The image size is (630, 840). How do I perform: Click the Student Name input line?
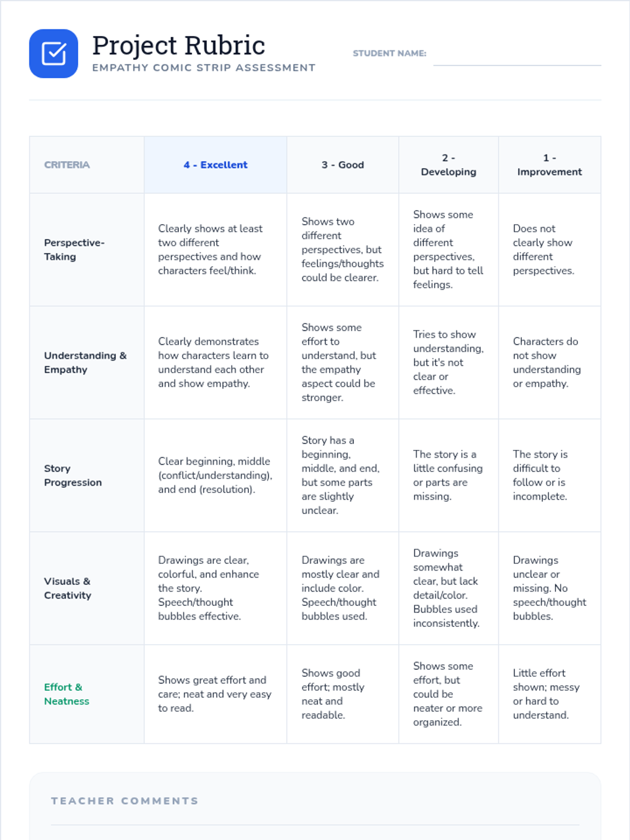point(517,58)
